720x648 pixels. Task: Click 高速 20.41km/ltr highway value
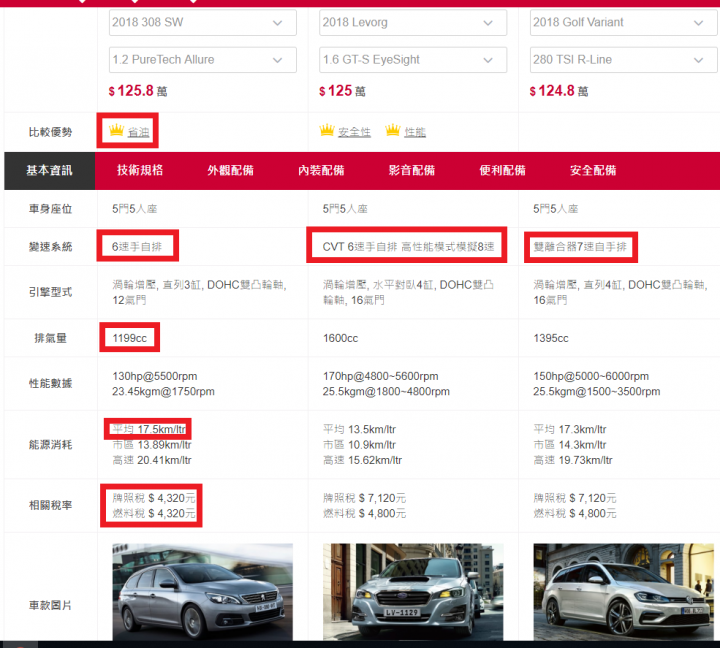[x=152, y=460]
